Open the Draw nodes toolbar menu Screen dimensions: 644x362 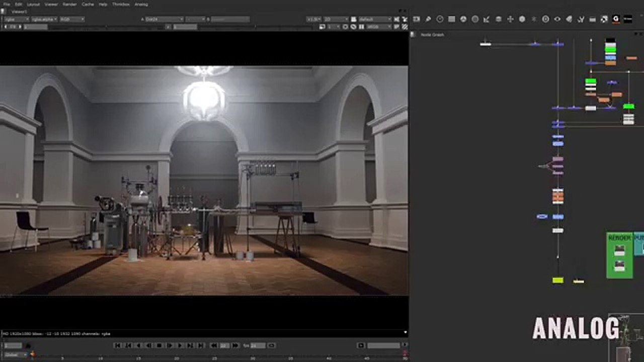(428, 19)
